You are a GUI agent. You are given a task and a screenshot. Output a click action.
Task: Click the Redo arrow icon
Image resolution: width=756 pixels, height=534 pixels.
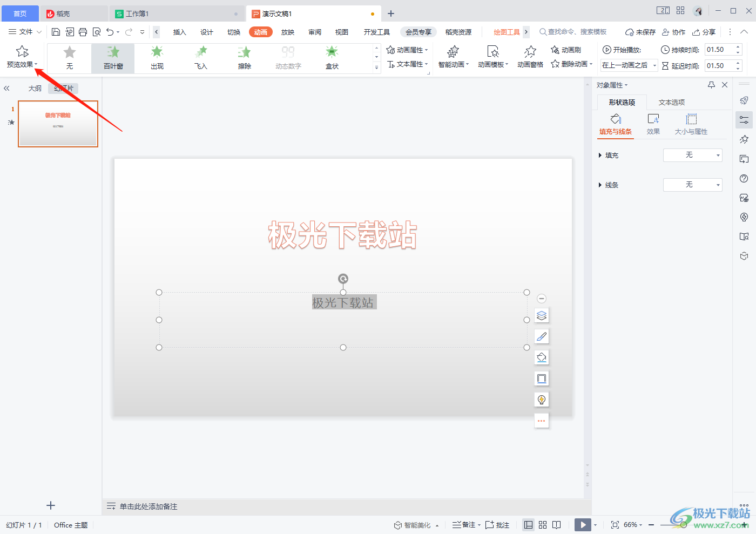129,32
